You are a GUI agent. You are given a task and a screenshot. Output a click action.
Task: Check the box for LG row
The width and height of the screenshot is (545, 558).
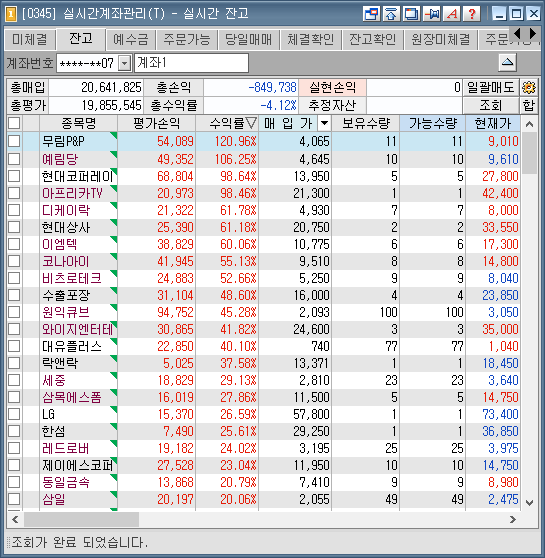(14, 414)
